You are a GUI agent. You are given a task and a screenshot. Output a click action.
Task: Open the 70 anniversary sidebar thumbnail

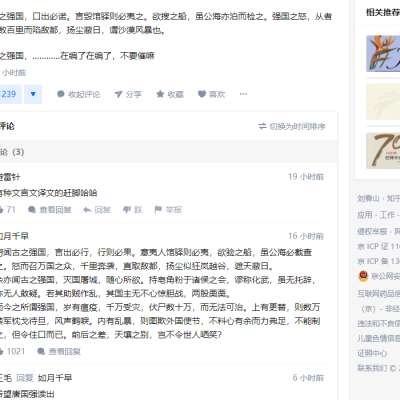pos(383,151)
